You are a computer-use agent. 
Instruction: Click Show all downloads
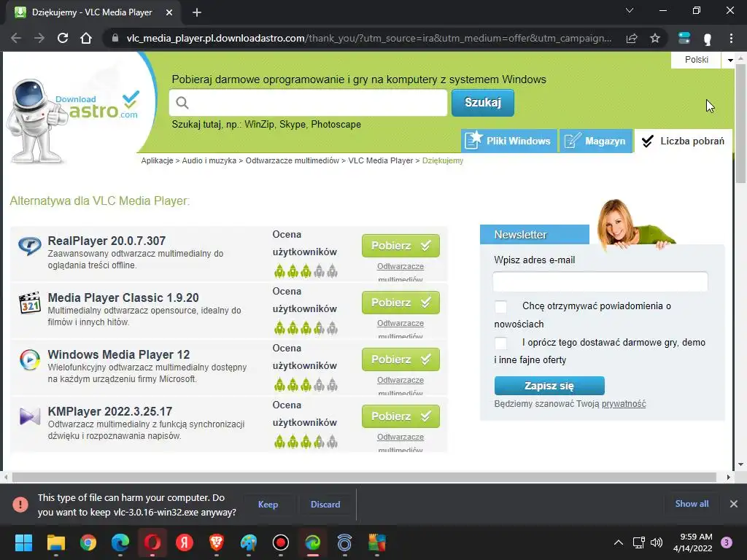coord(692,504)
